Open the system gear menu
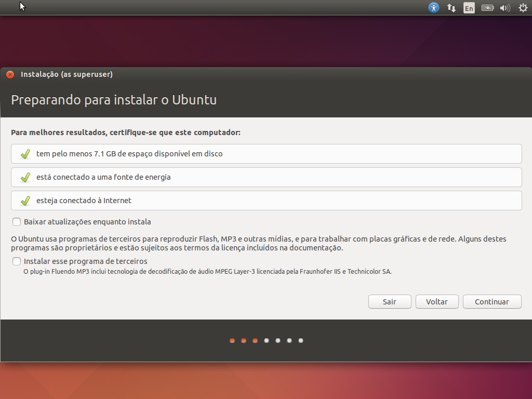This screenshot has height=399, width=532. tap(523, 8)
